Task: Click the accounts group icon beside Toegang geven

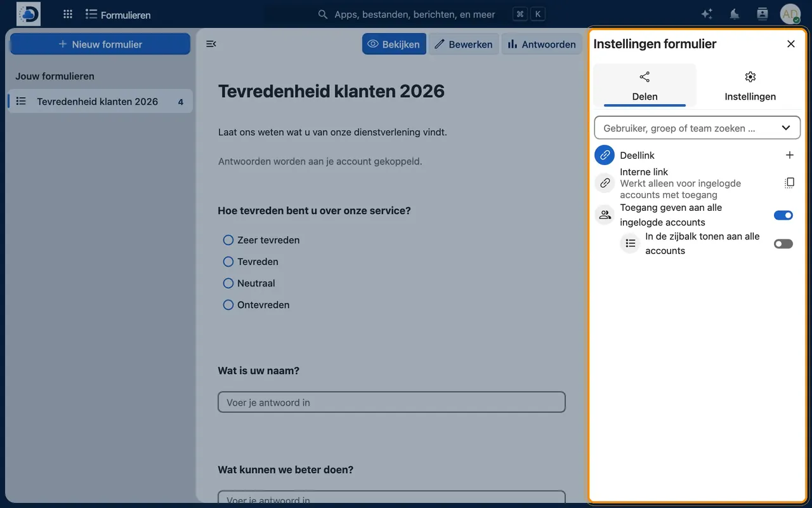Action: (605, 215)
